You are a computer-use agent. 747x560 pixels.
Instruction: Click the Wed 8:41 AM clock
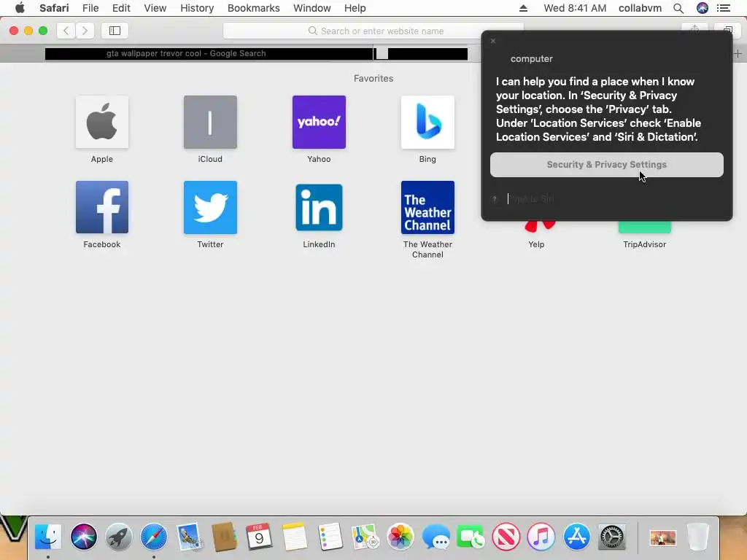pyautogui.click(x=575, y=8)
